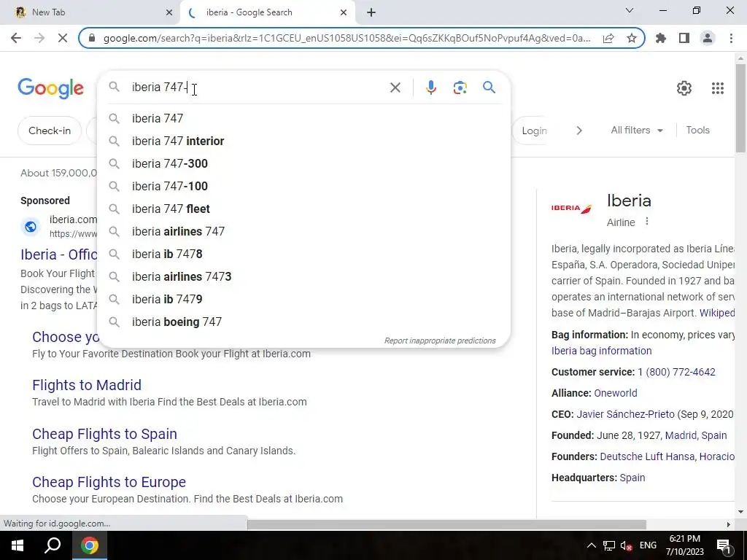The width and height of the screenshot is (747, 560).
Task: Choose suggestion 'iberia 747 fleet'
Action: pyautogui.click(x=304, y=209)
